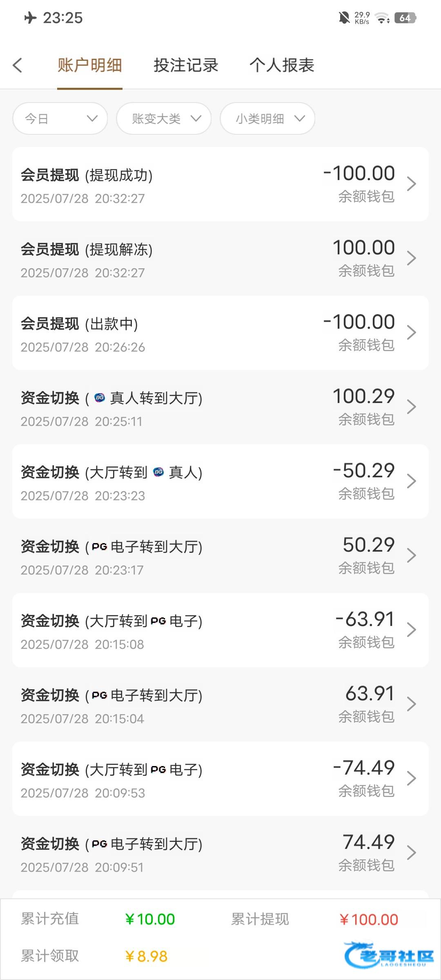Viewport: 441px width, 980px height.
Task: Tap the BG logo in the 20:25:11 transfer
Action: click(x=100, y=398)
